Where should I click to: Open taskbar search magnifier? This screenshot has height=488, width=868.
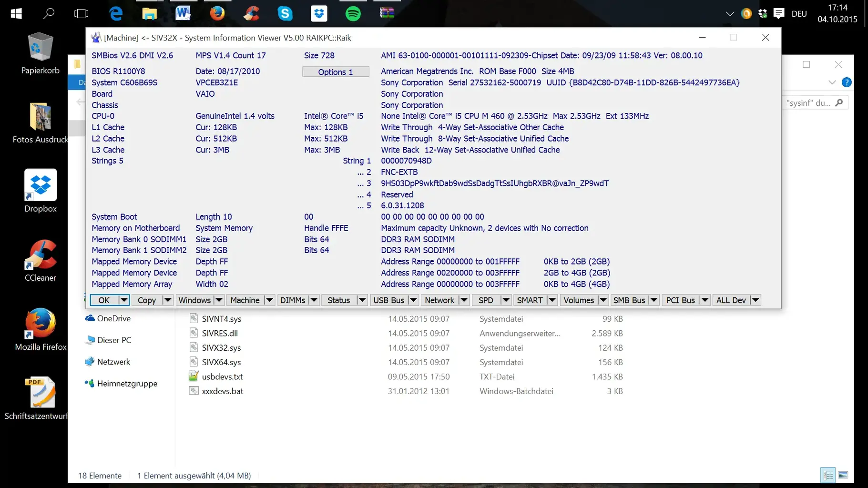point(49,13)
